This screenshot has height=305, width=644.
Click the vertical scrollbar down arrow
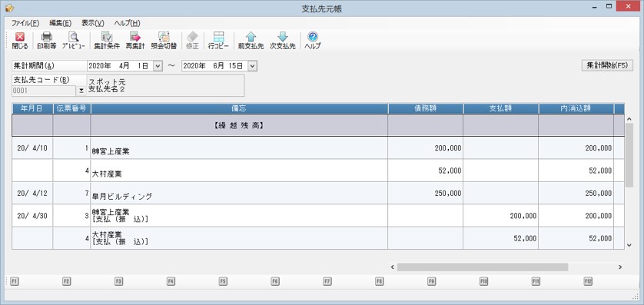[629, 245]
